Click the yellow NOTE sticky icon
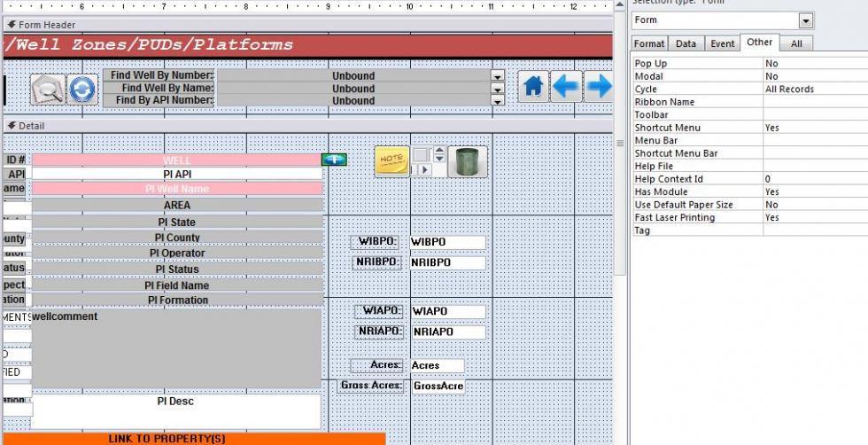Viewport: 868px width, 445px height. tap(391, 161)
